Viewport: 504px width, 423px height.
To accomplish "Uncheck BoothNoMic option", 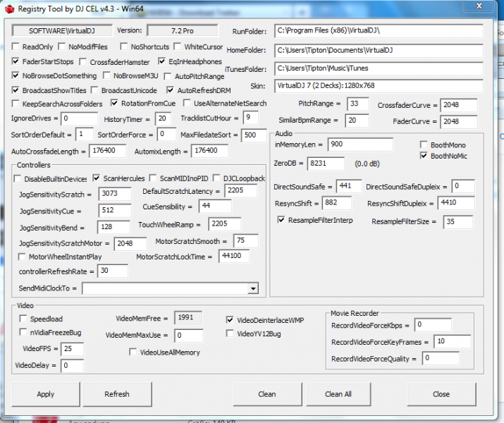I will click(x=424, y=156).
